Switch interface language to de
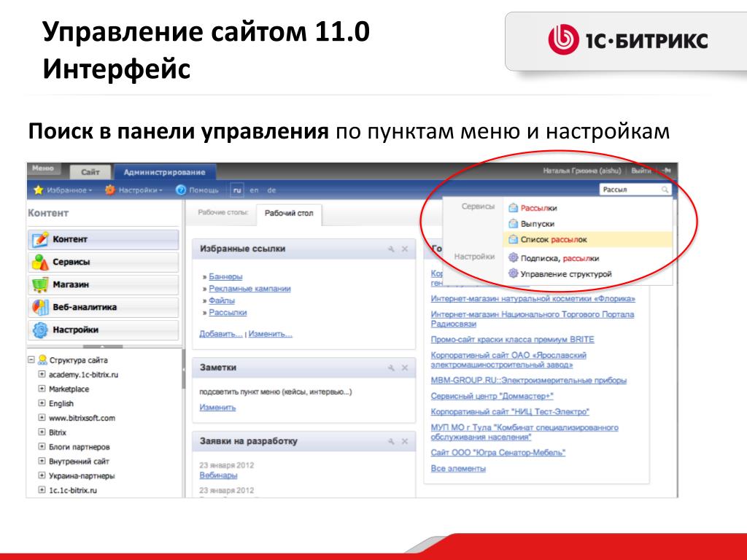This screenshot has width=747, height=560. coord(271,190)
